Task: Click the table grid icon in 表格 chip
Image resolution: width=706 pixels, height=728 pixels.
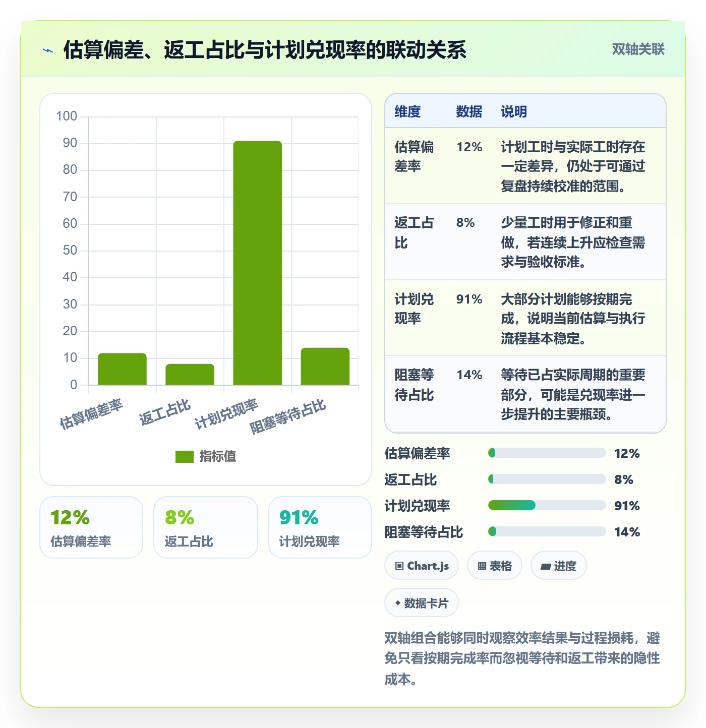Action: 482,566
